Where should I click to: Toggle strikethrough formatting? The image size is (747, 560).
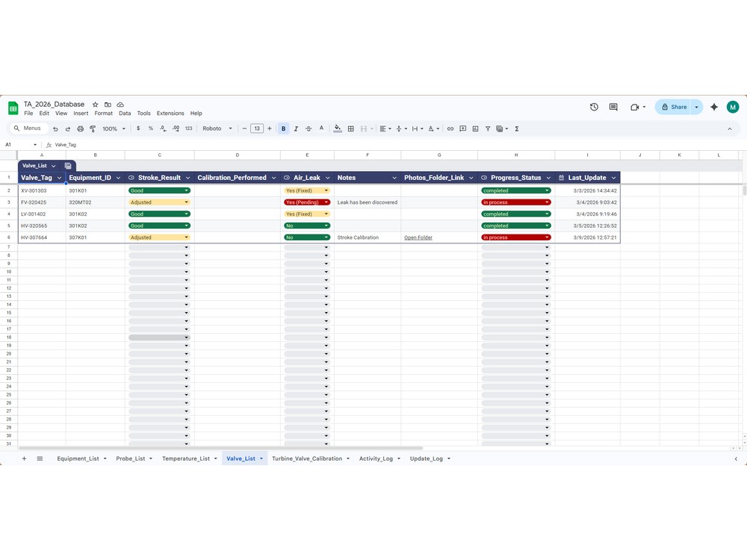pyautogui.click(x=309, y=128)
